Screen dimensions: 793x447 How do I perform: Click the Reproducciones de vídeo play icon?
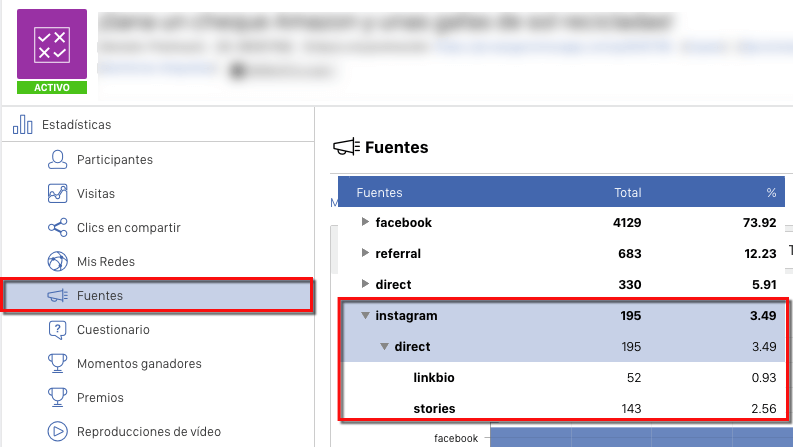(x=58, y=432)
